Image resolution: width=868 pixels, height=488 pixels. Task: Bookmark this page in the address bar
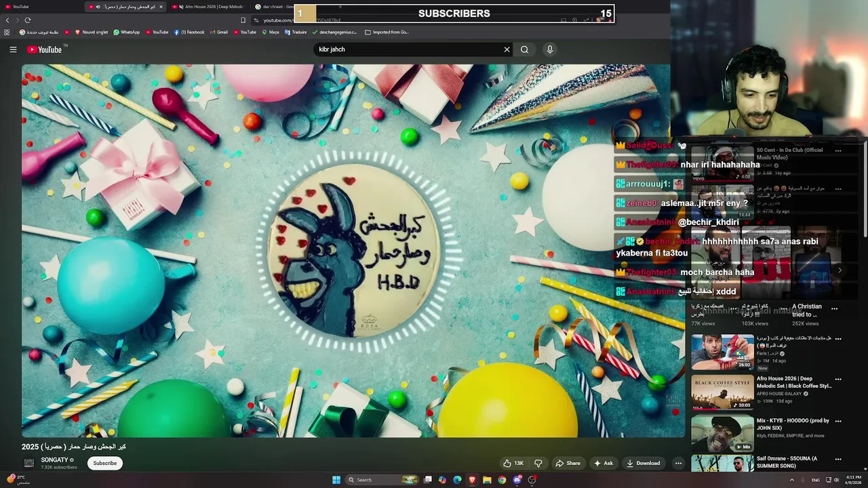(243, 20)
